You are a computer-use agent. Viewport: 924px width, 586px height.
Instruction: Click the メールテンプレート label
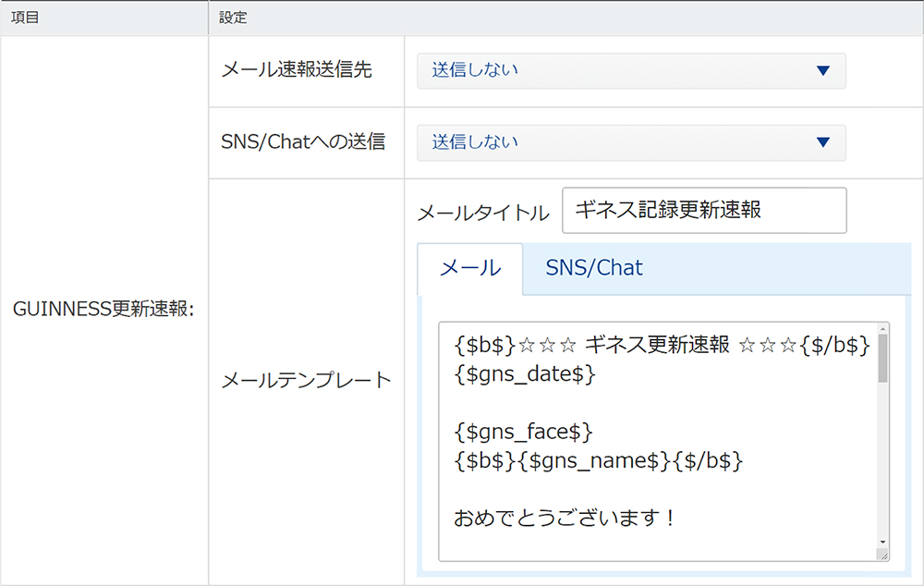coord(306,381)
